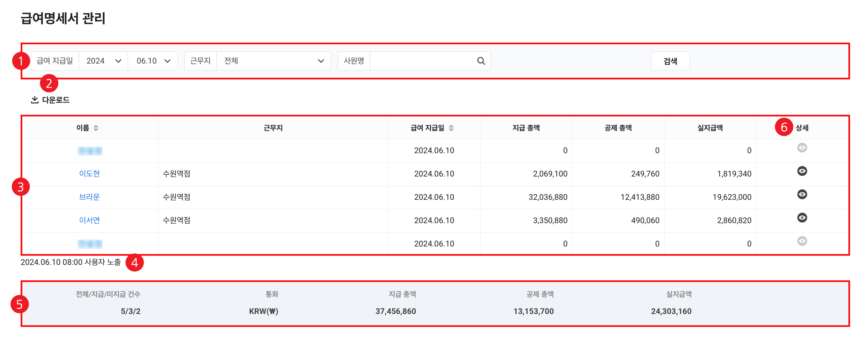The image size is (868, 345).
Task: Expand the 근무지 전체 dropdown
Action: coord(273,61)
